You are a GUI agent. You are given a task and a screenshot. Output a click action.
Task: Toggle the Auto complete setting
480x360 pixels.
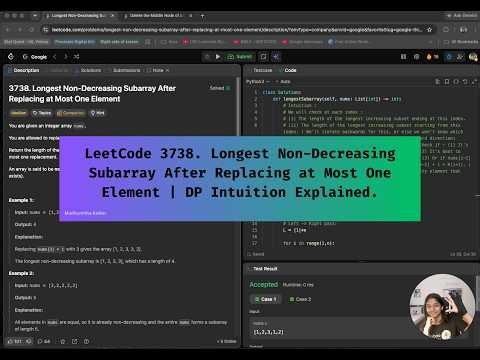point(283,82)
